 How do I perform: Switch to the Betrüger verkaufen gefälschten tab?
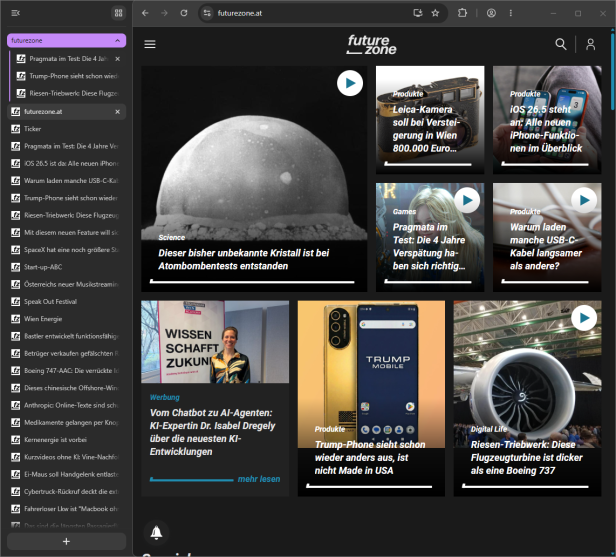(66, 354)
